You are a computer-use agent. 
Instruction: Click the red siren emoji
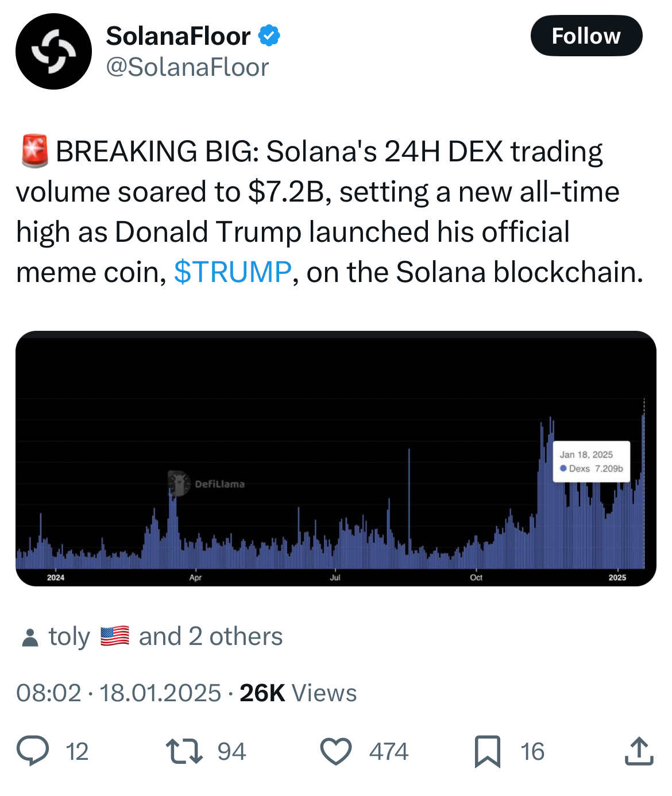(x=34, y=152)
